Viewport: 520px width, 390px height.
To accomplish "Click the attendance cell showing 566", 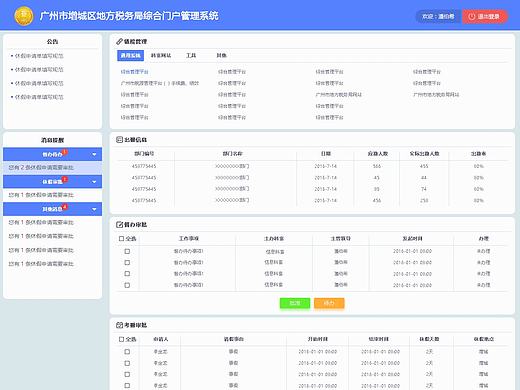I will [377, 166].
